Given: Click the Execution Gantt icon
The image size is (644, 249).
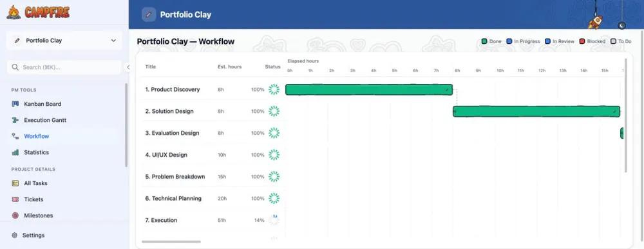Looking at the screenshot, I should coord(15,120).
